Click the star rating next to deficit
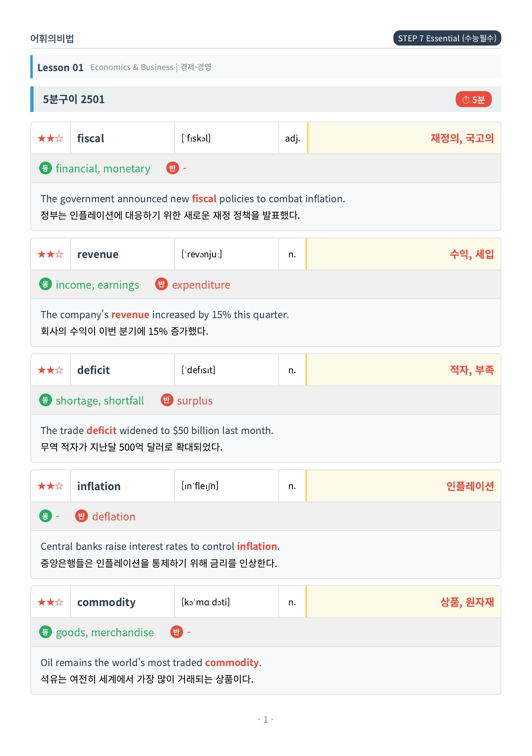Image resolution: width=532 pixels, height=756 pixels. 50,370
